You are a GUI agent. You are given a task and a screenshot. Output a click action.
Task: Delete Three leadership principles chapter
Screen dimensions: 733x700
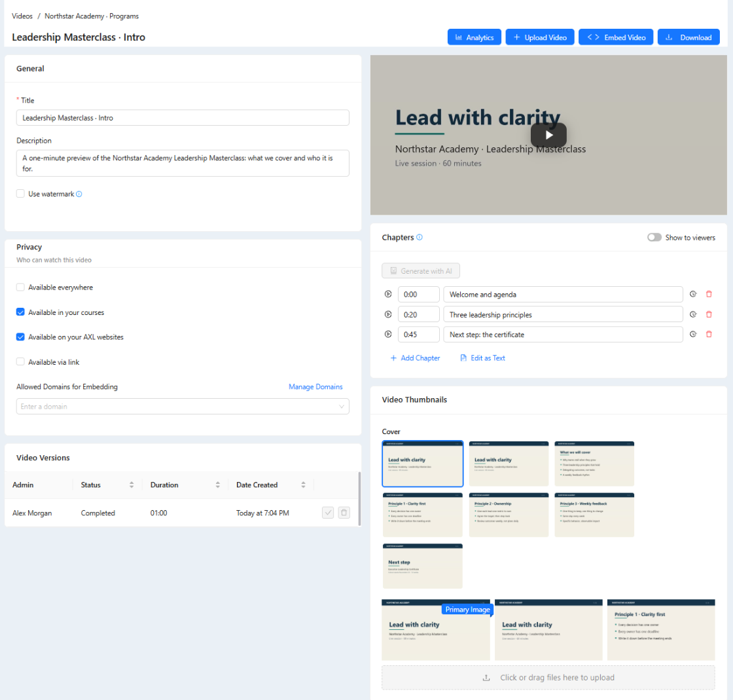[x=709, y=314]
